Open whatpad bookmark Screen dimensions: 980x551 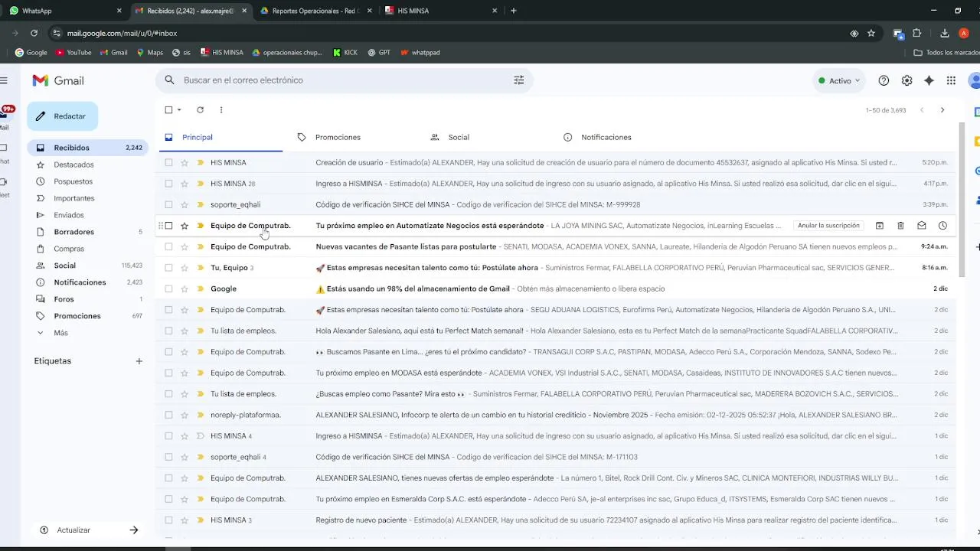click(x=420, y=53)
